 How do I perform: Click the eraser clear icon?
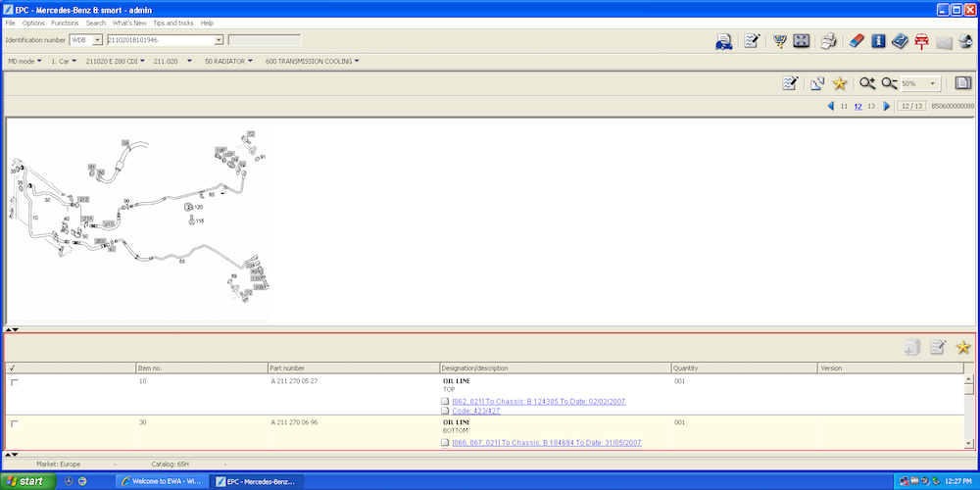[856, 41]
